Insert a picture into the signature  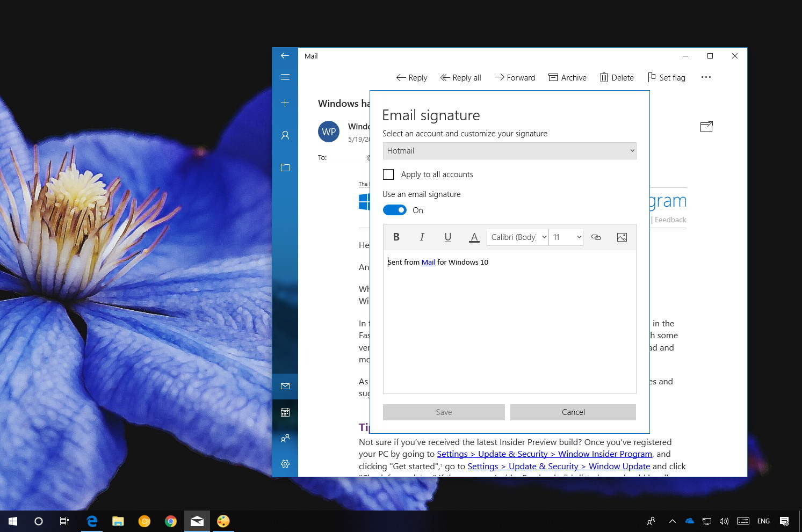pos(622,237)
